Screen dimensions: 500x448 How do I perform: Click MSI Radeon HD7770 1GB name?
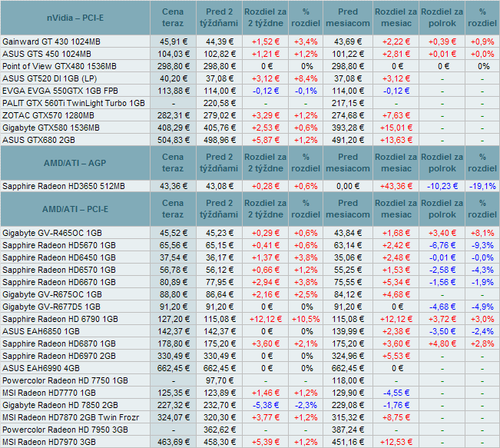click(x=49, y=393)
